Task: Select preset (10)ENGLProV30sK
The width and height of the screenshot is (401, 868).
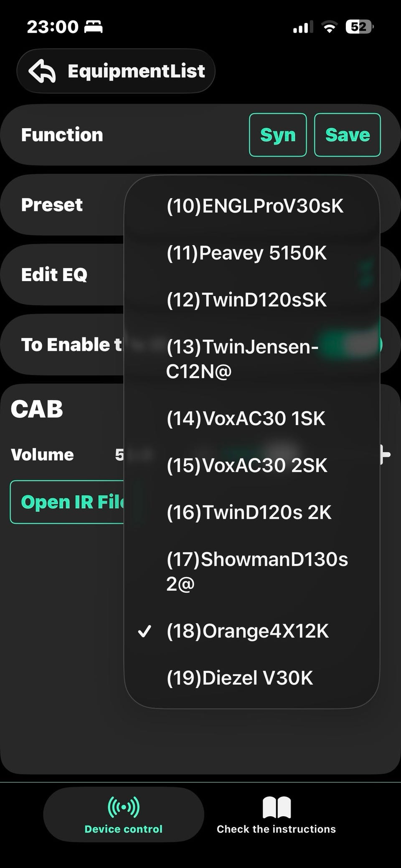Action: (x=255, y=206)
